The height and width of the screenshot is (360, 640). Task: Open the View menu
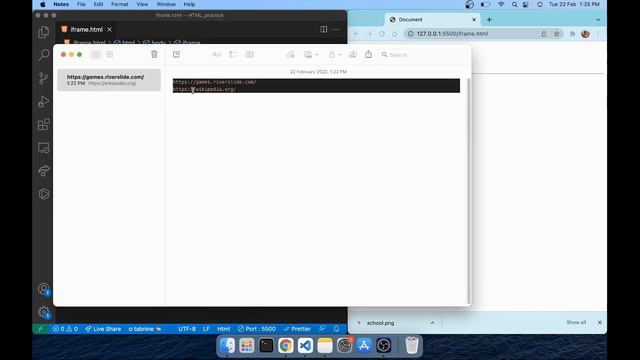pos(142,4)
